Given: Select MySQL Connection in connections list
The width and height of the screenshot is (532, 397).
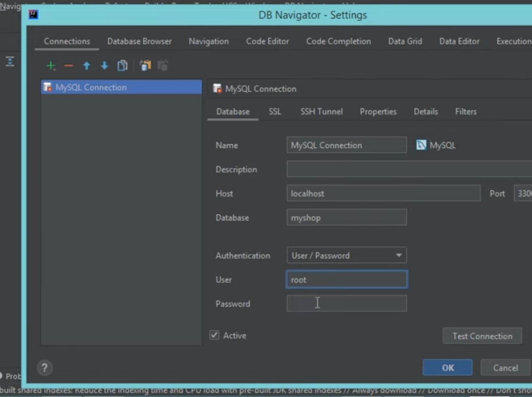Looking at the screenshot, I should [122, 87].
